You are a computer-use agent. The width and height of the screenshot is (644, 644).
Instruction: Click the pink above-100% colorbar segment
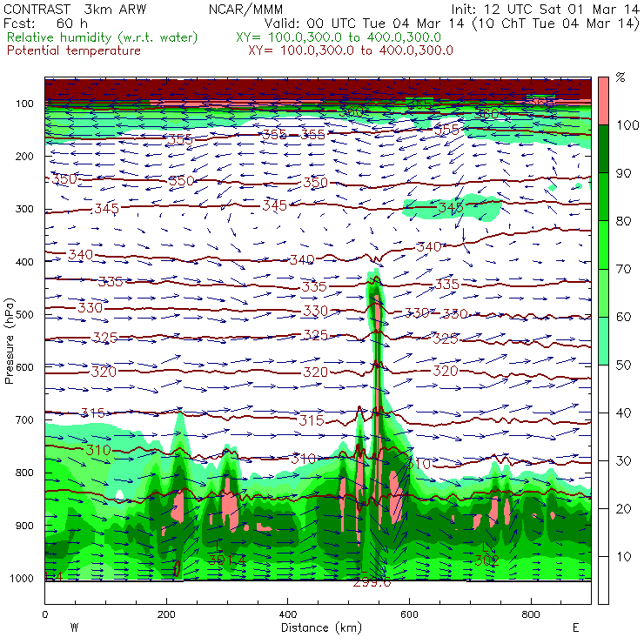[x=603, y=101]
